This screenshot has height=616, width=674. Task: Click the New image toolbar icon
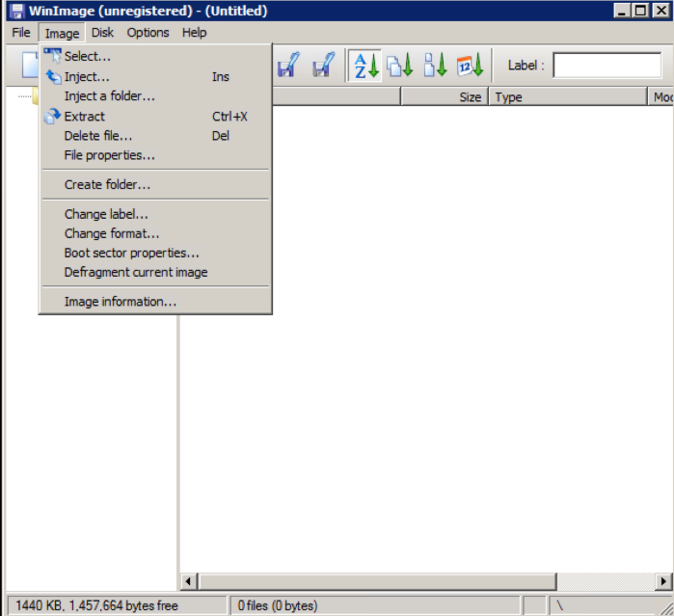click(x=30, y=66)
